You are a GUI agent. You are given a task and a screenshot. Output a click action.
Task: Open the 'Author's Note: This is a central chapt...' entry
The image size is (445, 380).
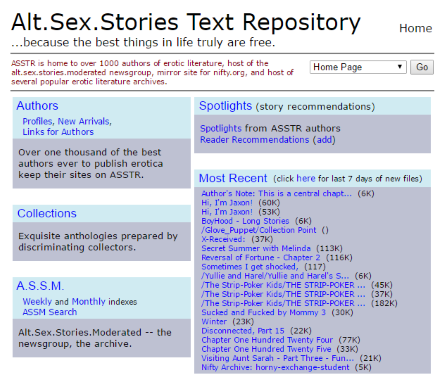276,193
